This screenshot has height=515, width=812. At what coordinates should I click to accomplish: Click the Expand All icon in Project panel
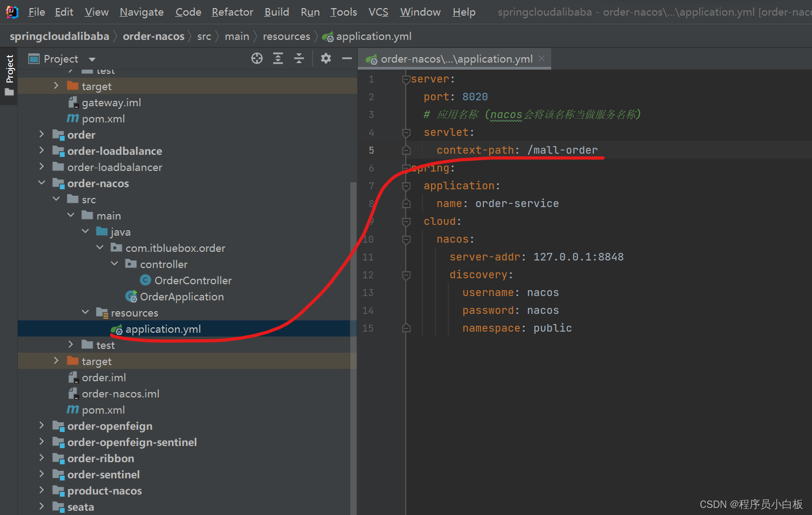(x=278, y=58)
